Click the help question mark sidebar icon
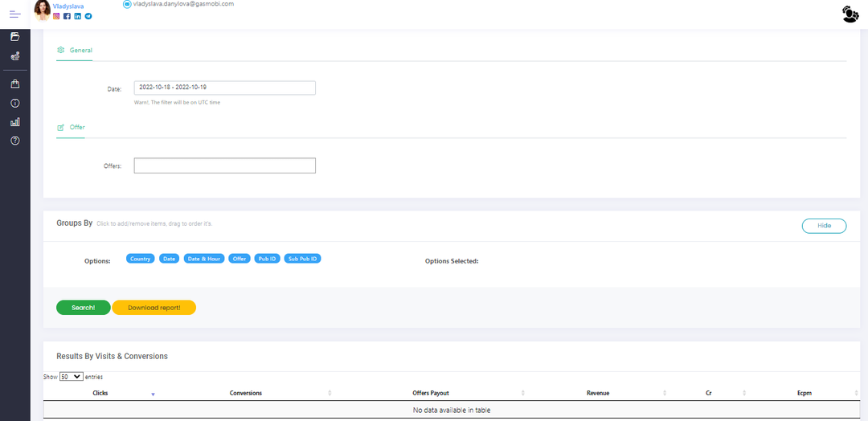868x421 pixels. point(14,141)
